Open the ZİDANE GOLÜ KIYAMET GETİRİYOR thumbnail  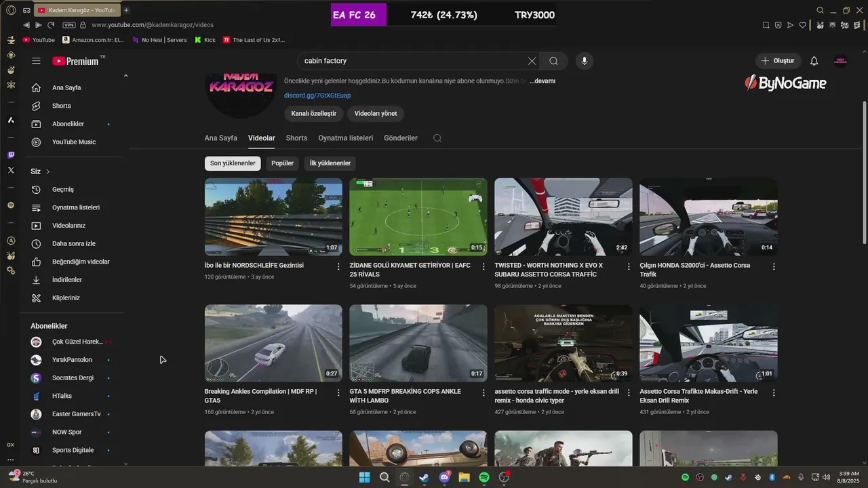pyautogui.click(x=418, y=217)
